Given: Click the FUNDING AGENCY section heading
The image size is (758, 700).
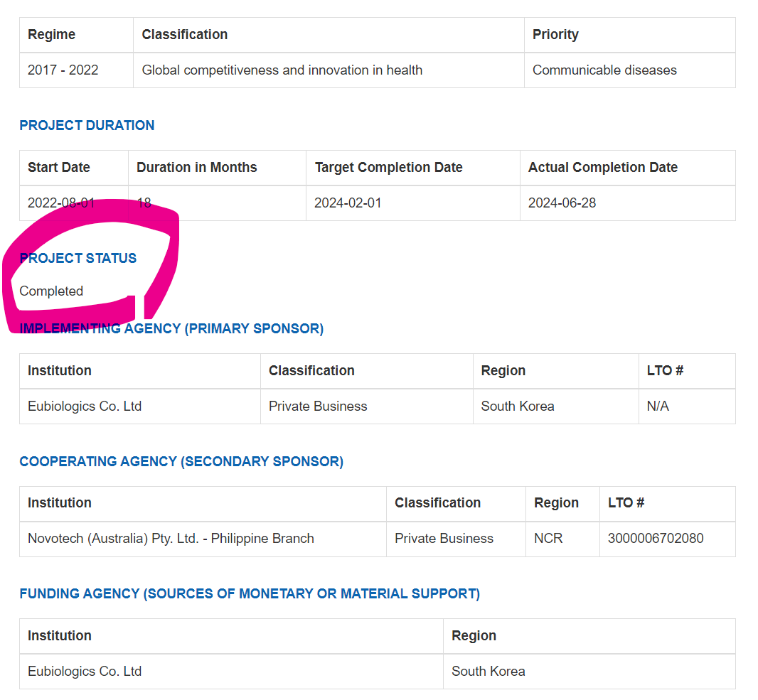Looking at the screenshot, I should pyautogui.click(x=250, y=593).
